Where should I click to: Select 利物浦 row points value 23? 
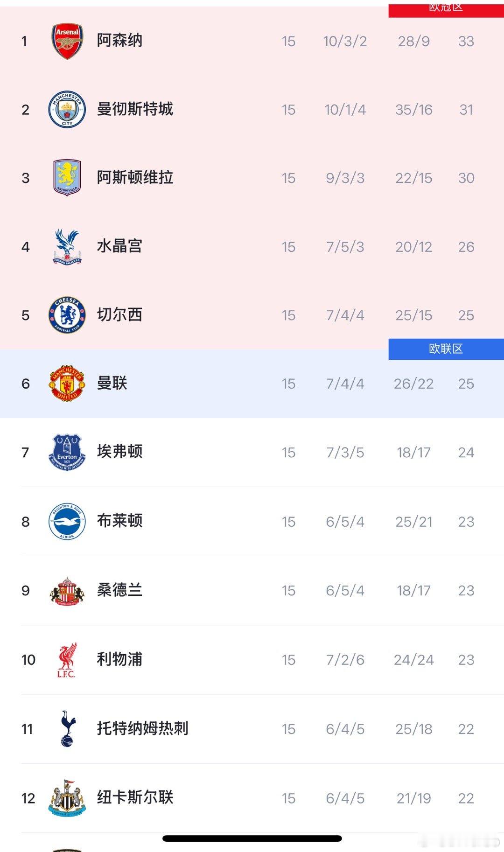click(466, 660)
